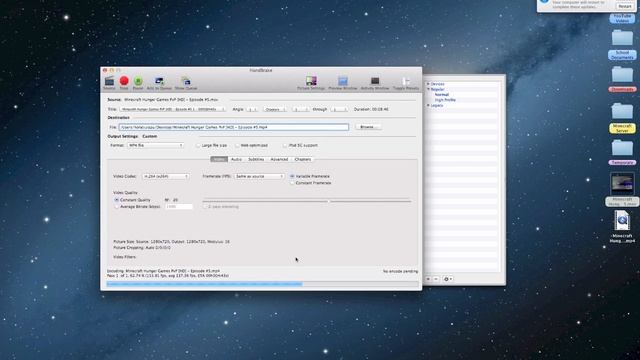Click the Browse... destination button
The height and width of the screenshot is (360, 640).
point(368,127)
